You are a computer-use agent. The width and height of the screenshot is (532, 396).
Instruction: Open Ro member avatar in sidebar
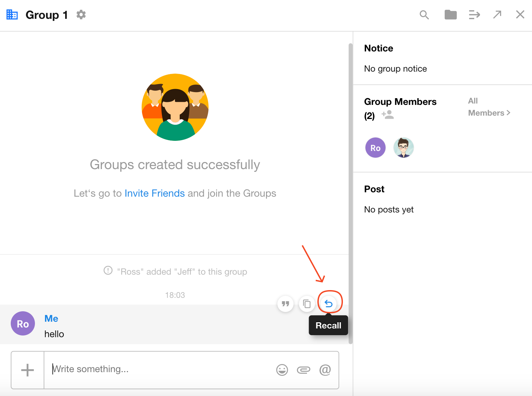pos(375,148)
